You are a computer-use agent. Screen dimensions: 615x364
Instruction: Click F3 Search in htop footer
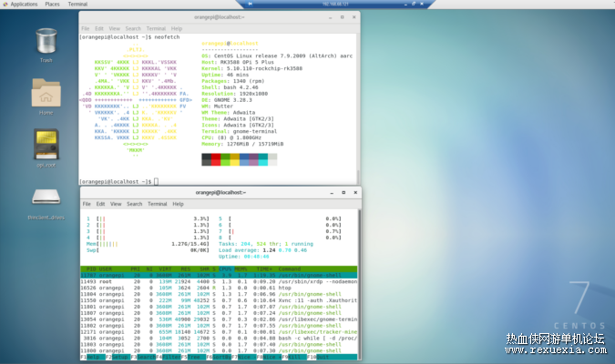[143, 357]
